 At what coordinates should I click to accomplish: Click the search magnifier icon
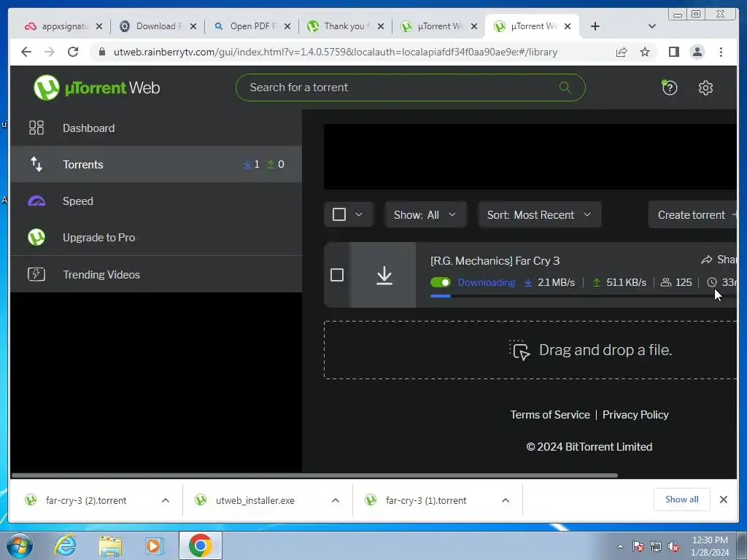(x=565, y=87)
